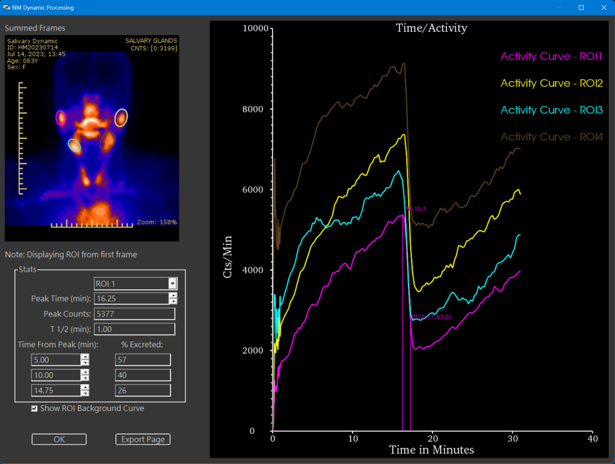Select the 14.75 time-from-peak input
The image size is (615, 464).
[56, 390]
